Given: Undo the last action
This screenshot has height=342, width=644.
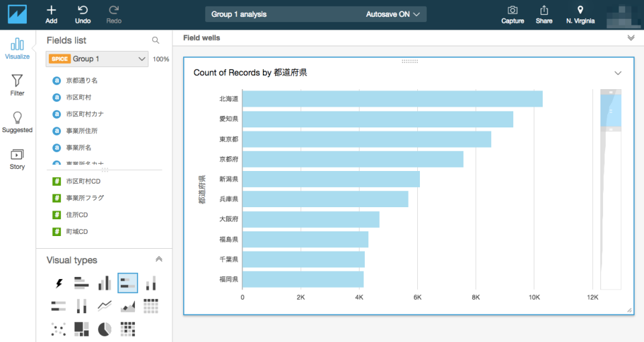Looking at the screenshot, I should click(83, 14).
